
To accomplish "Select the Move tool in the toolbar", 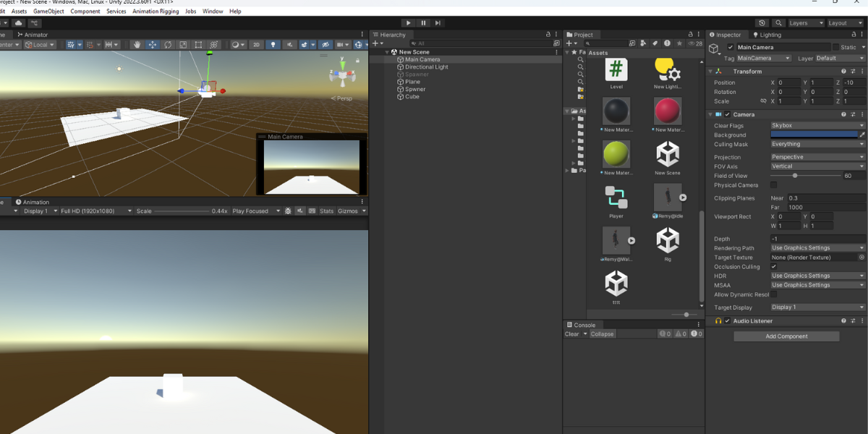I will point(153,45).
